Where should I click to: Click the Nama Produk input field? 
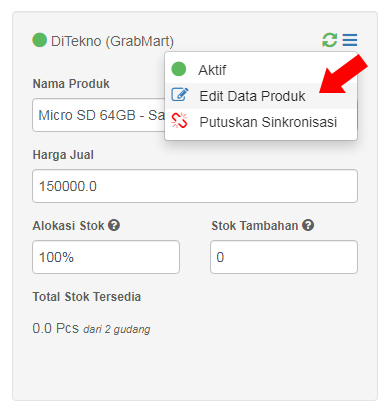99,115
